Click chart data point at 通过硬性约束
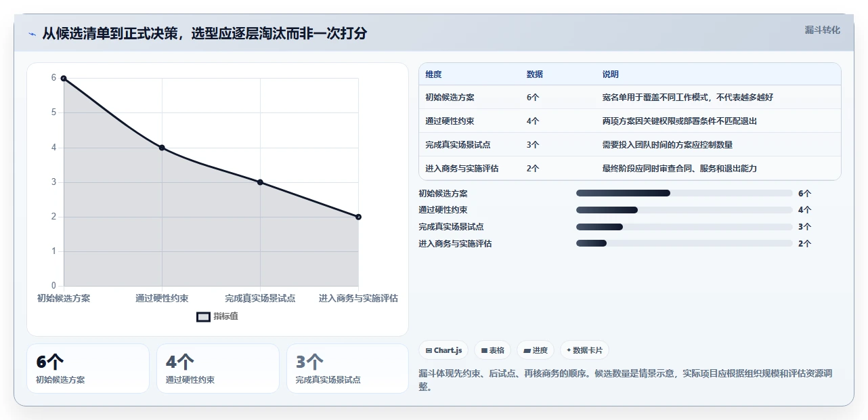Image resolution: width=868 pixels, height=420 pixels. click(162, 148)
